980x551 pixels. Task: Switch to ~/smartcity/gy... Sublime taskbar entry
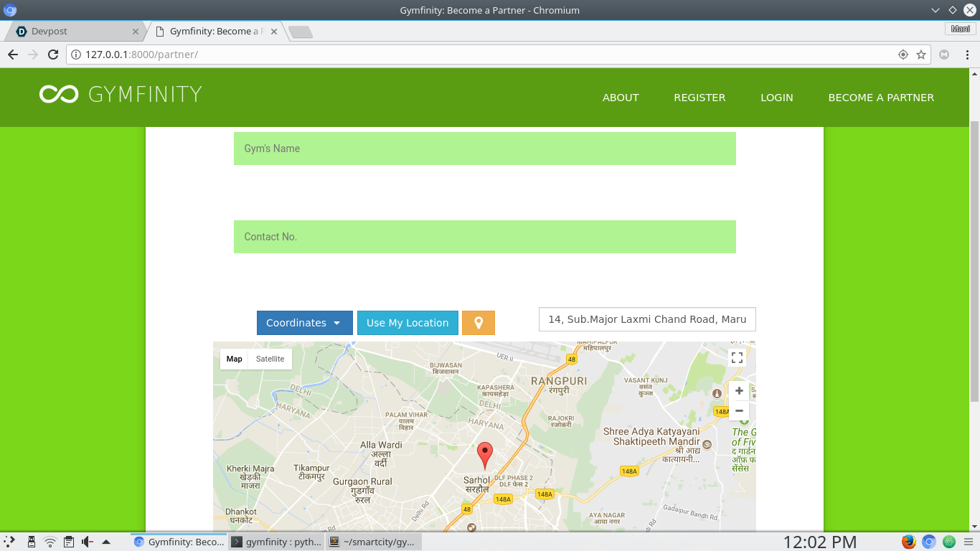coord(374,542)
